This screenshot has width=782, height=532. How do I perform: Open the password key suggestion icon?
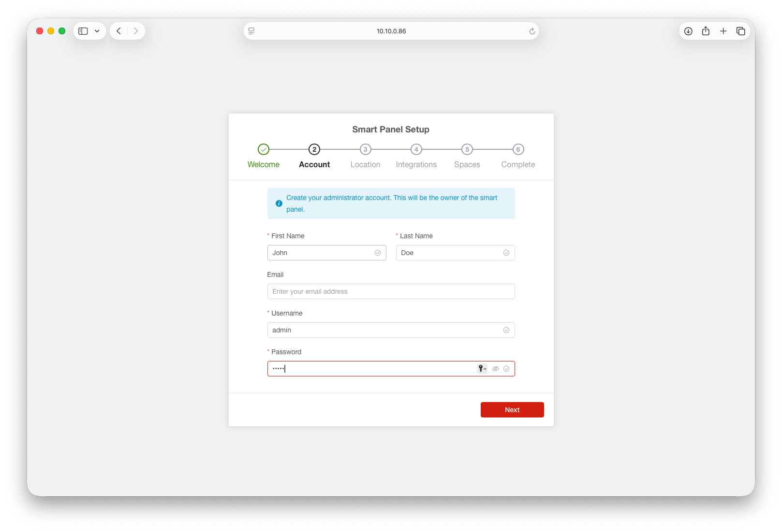click(x=480, y=368)
